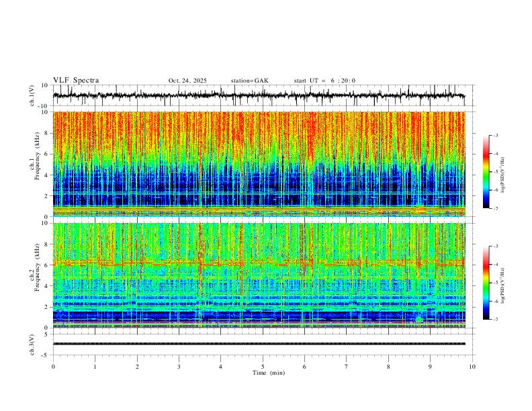
Task: Click the "VLF Spectra" title text
Action: pyautogui.click(x=76, y=81)
